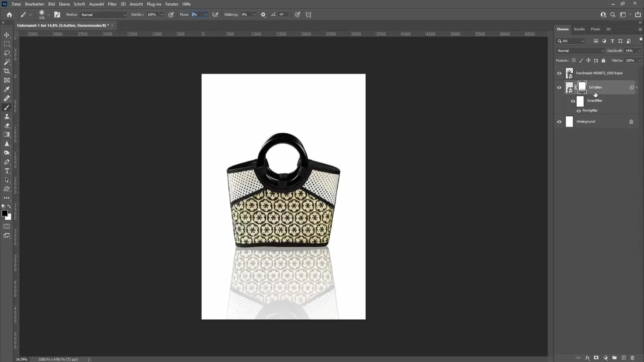This screenshot has width=644, height=362.
Task: Click the Healing Brush tool
Action: click(7, 98)
